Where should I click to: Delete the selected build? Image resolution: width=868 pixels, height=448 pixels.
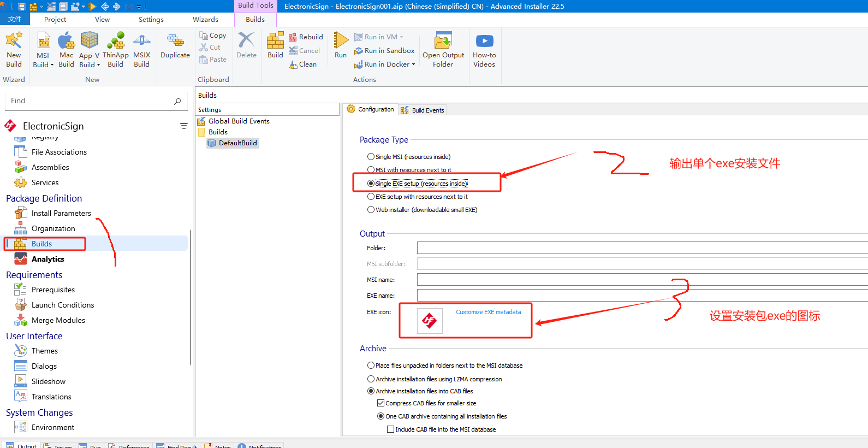[x=246, y=45]
